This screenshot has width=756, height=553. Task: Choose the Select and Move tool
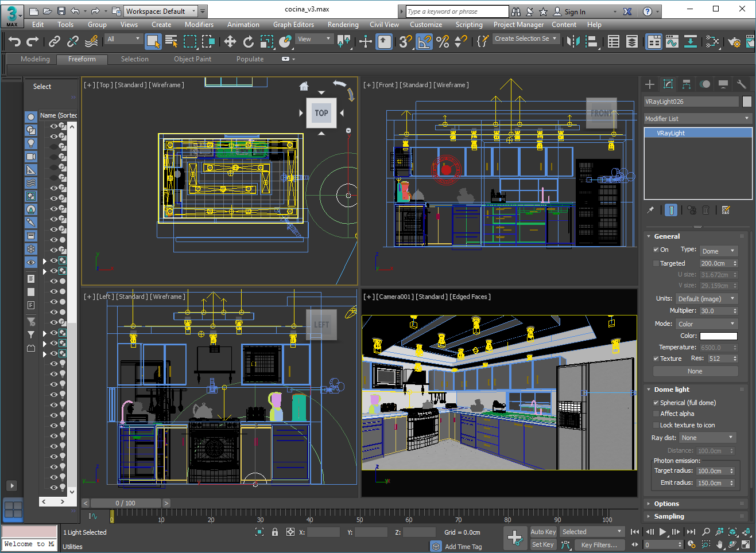[x=230, y=41]
